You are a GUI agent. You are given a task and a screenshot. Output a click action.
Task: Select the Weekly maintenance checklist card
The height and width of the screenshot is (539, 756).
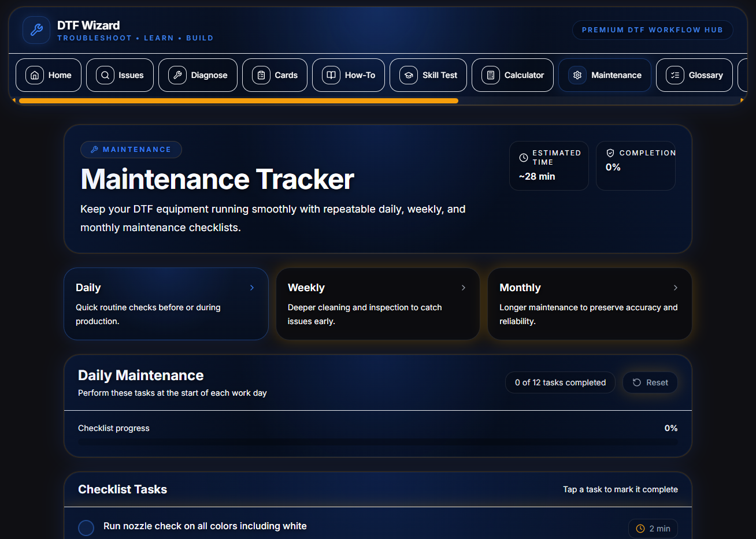(377, 304)
